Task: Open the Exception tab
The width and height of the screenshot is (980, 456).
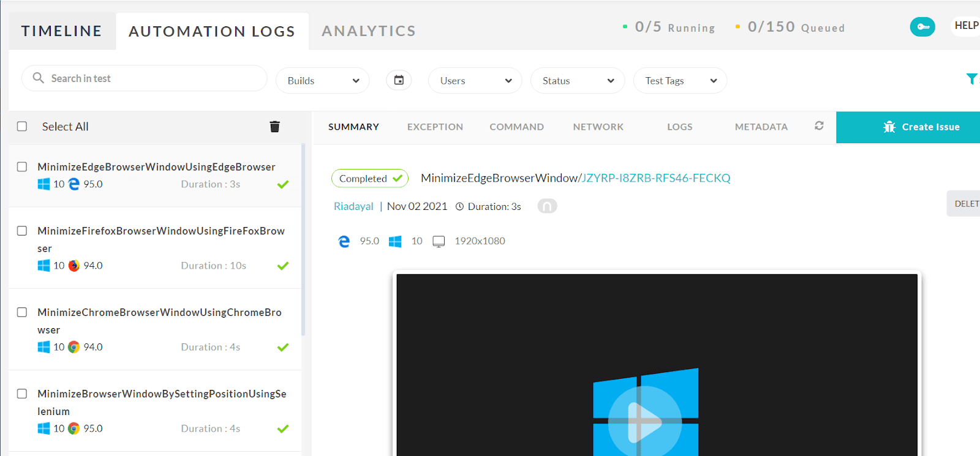Action: click(435, 127)
